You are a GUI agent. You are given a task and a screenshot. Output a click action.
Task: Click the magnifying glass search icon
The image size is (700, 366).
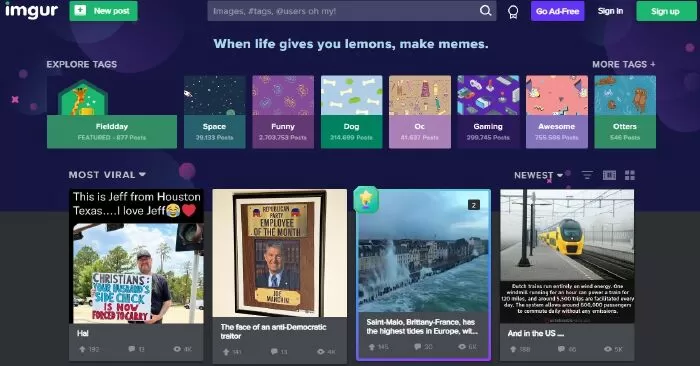pyautogui.click(x=485, y=11)
